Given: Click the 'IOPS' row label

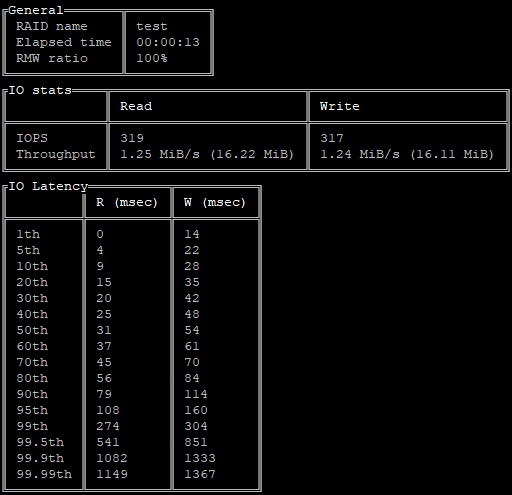Looking at the screenshot, I should tap(32, 138).
